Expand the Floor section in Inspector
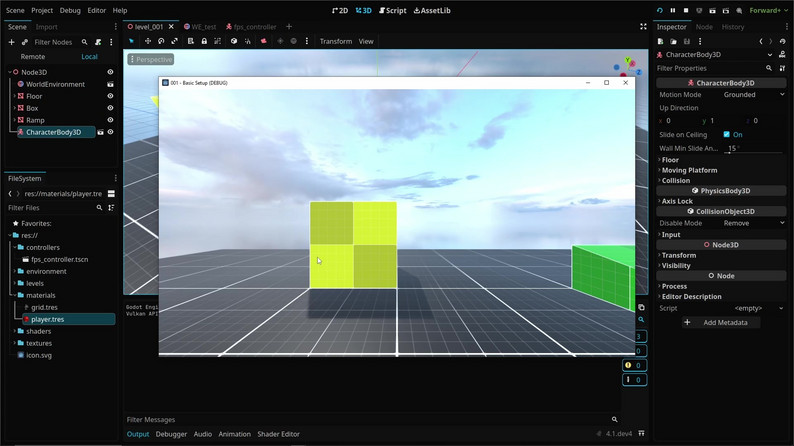 (668, 160)
